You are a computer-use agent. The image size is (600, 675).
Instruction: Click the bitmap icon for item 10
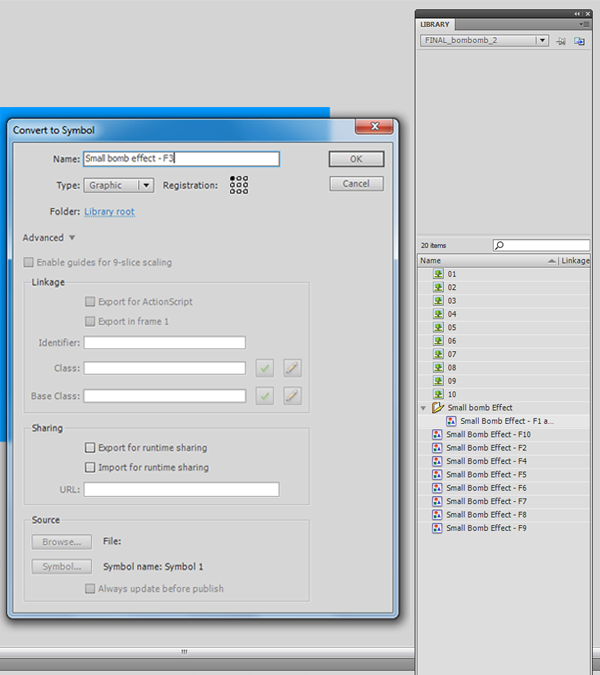point(438,394)
